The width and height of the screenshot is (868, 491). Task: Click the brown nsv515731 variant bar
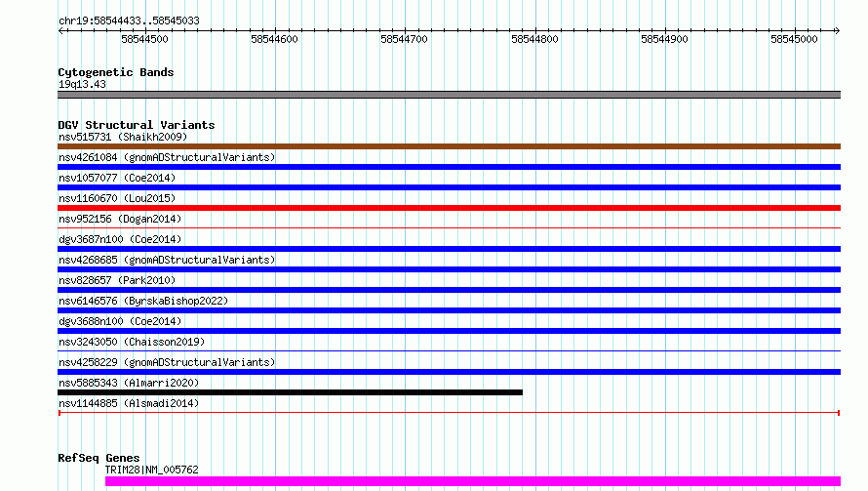449,146
